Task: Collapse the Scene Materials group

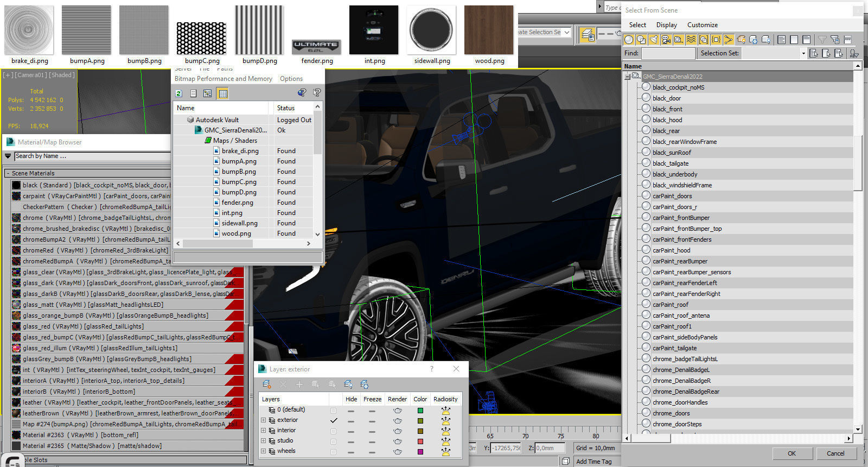Action: coord(8,173)
